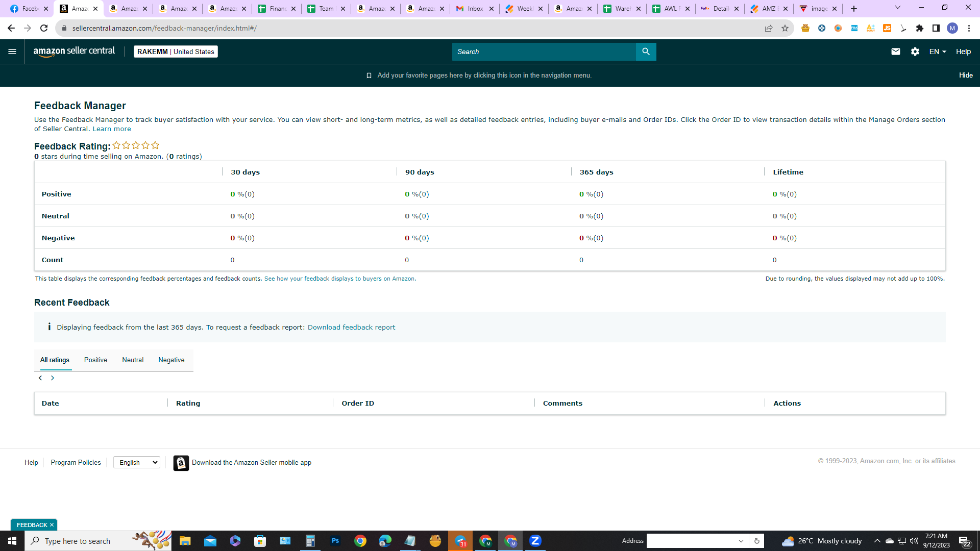Viewport: 980px width, 551px height.
Task: Open the buyer messages mail icon
Action: tap(895, 52)
